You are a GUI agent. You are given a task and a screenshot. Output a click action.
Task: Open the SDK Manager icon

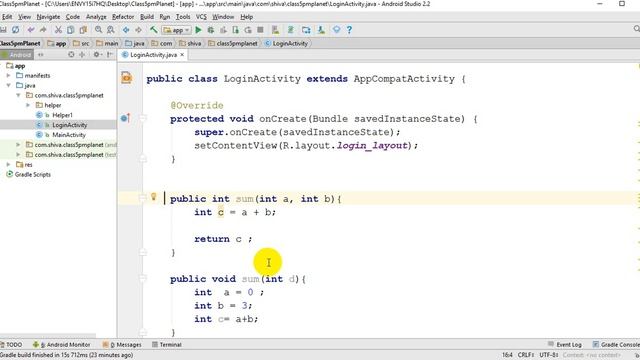pos(321,30)
